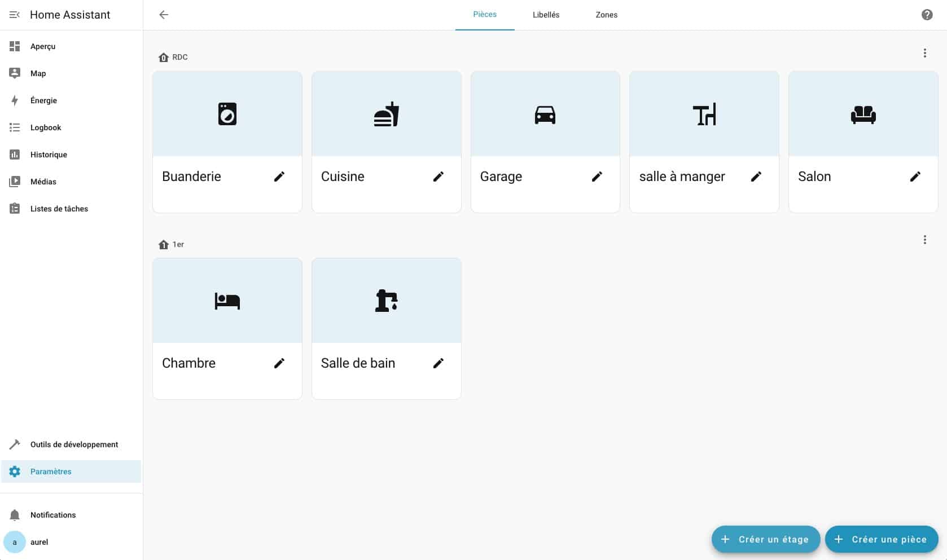Open Logbook in the sidebar
The width and height of the screenshot is (947, 560).
(71, 127)
